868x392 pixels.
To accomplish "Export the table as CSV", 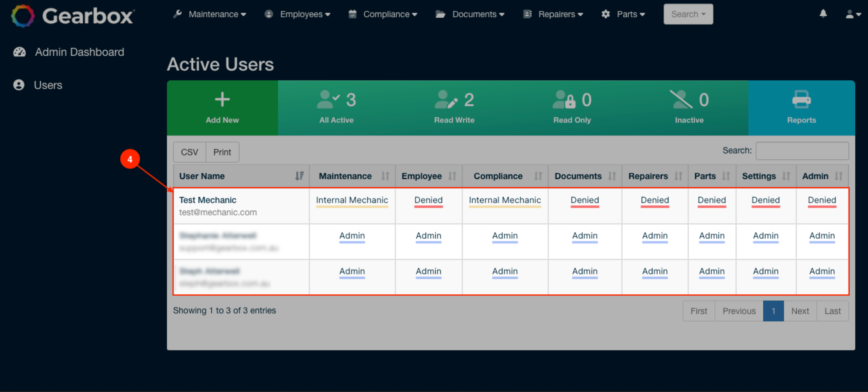I will pos(189,152).
